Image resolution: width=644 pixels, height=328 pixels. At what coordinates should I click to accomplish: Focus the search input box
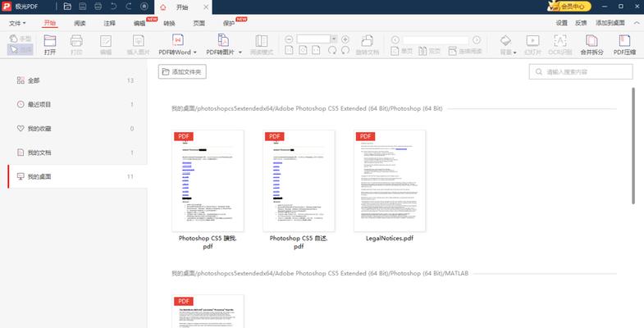point(581,72)
